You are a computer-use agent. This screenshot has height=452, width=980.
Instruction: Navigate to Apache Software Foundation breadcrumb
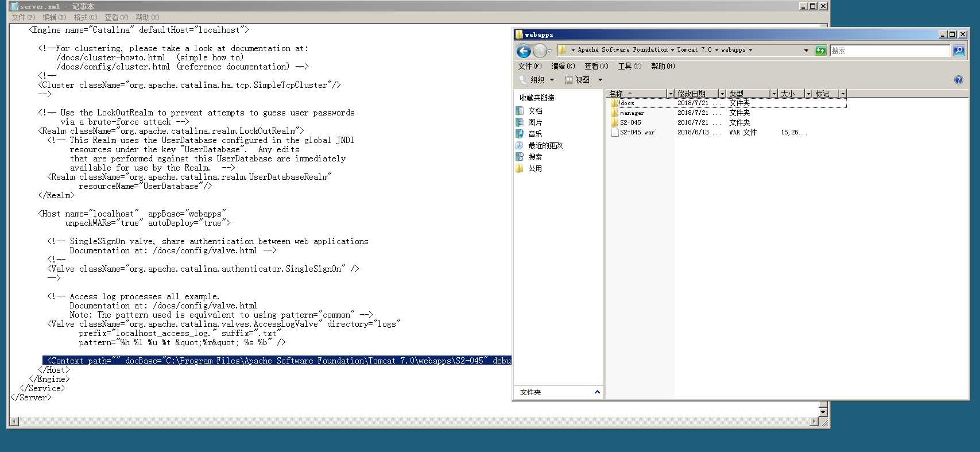point(622,50)
